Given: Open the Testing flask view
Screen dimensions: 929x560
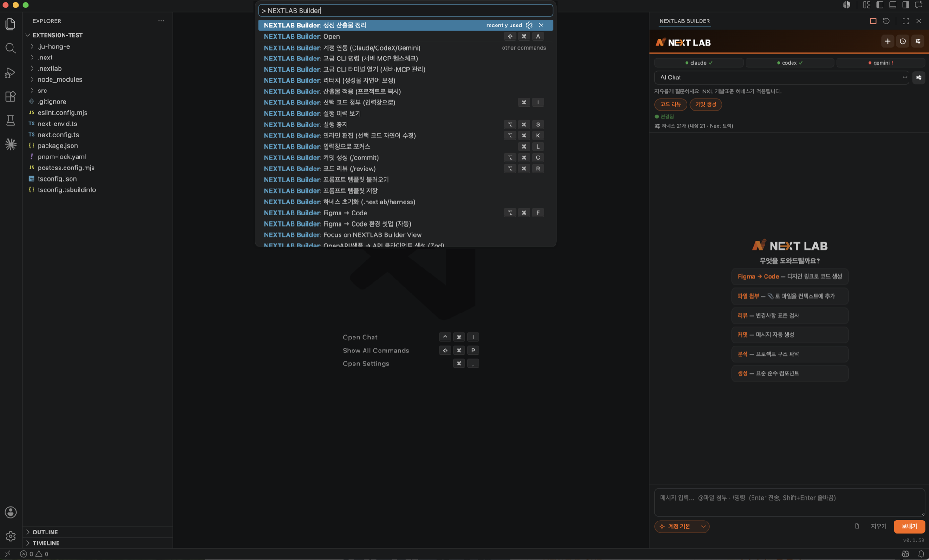Looking at the screenshot, I should 10,121.
